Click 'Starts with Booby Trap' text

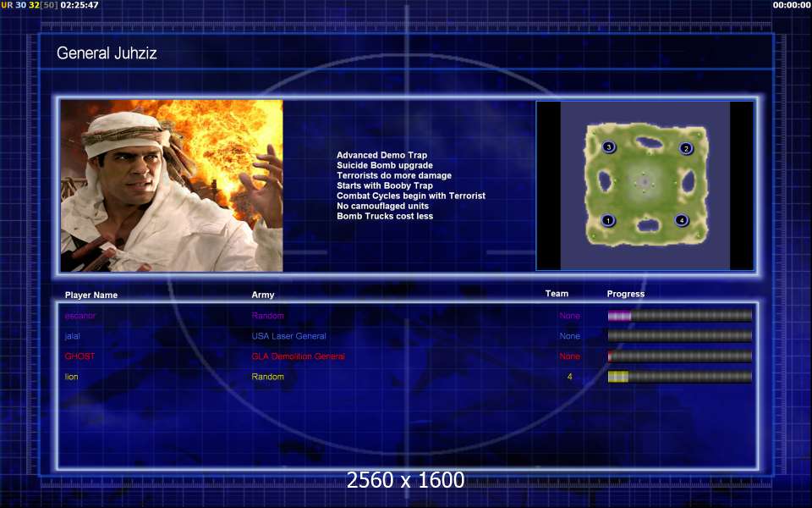385,185
